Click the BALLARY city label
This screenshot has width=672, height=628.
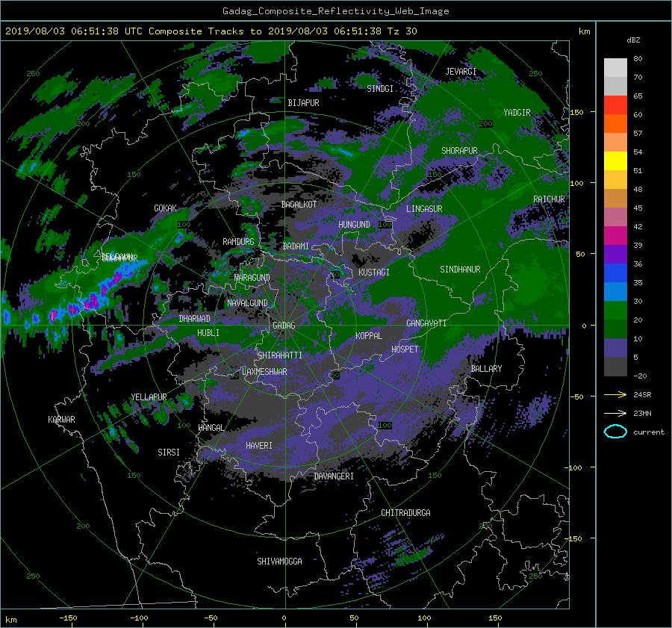click(x=486, y=369)
